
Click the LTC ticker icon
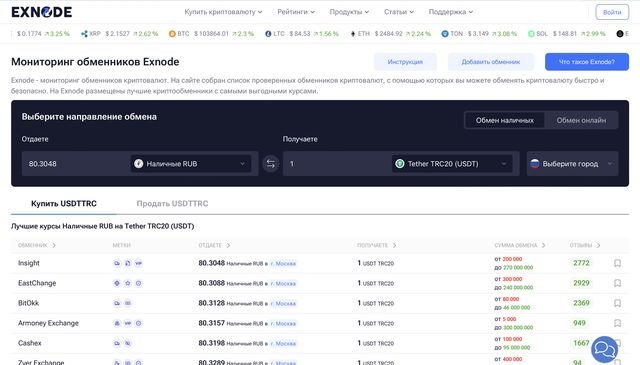[268, 33]
